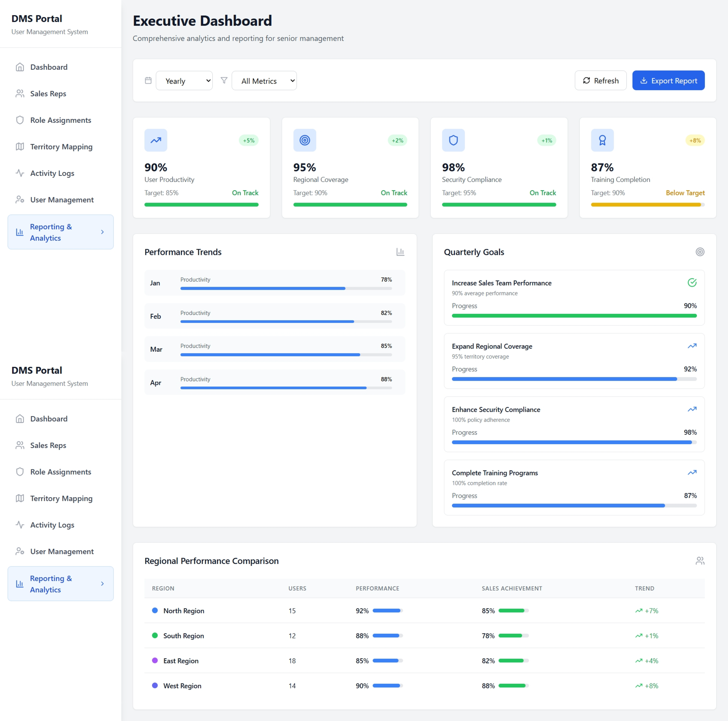The width and height of the screenshot is (728, 721).
Task: Click the user-cog icon beside User Management in the upper sidebar
Action: pos(20,200)
